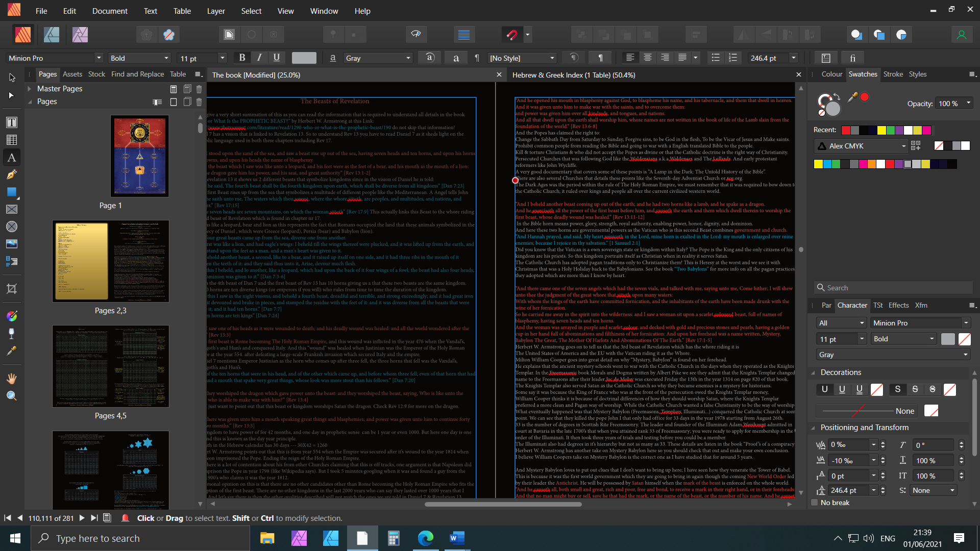Select the View (hand) tool

click(12, 379)
